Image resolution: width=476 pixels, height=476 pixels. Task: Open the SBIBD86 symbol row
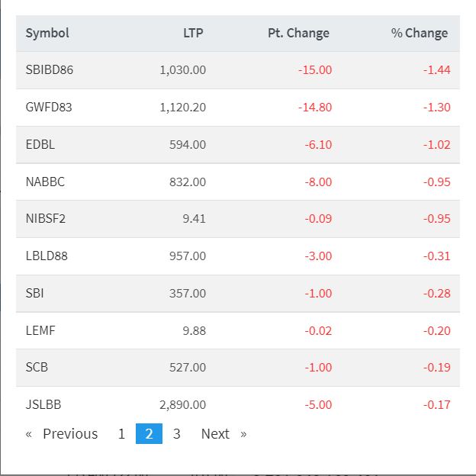pyautogui.click(x=49, y=70)
